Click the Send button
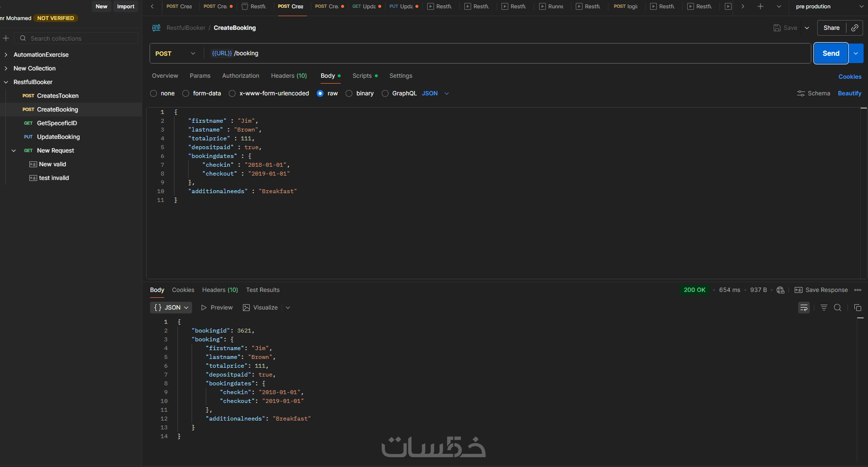The image size is (868, 467). tap(831, 53)
